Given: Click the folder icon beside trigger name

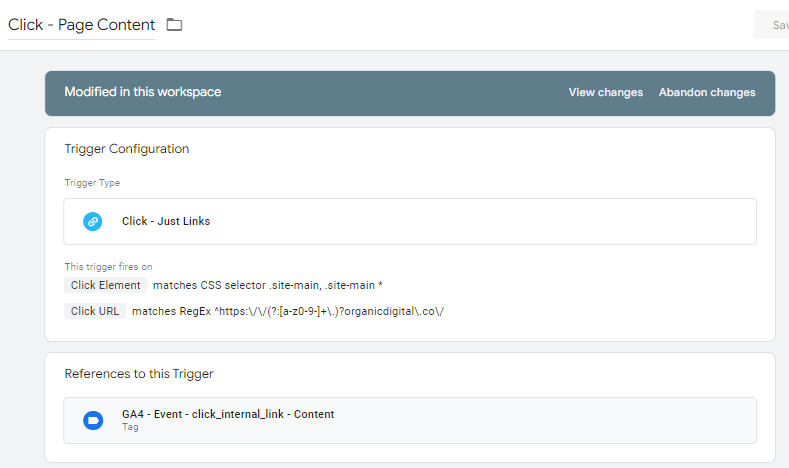Looking at the screenshot, I should [x=174, y=25].
